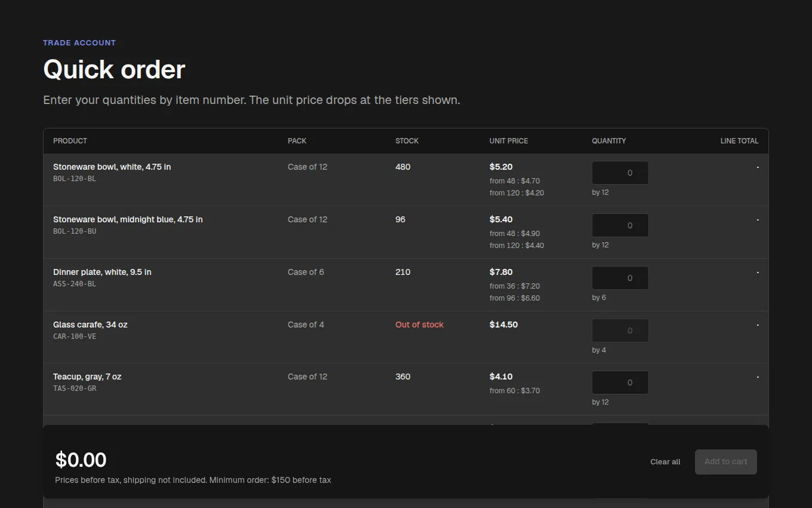Viewport: 812px width, 508px height.
Task: Click the Quantity column header
Action: click(609, 141)
